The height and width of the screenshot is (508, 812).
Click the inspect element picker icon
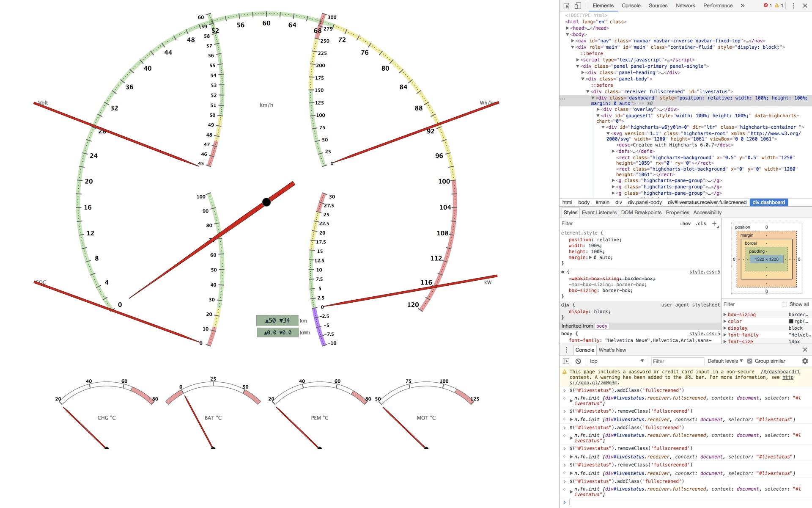566,6
